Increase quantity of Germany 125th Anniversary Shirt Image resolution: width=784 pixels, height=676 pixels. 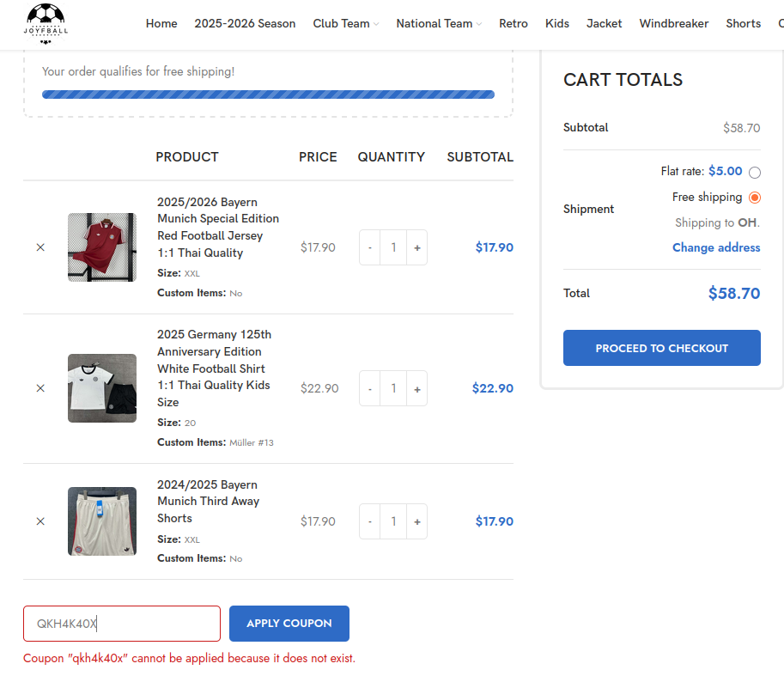click(417, 388)
